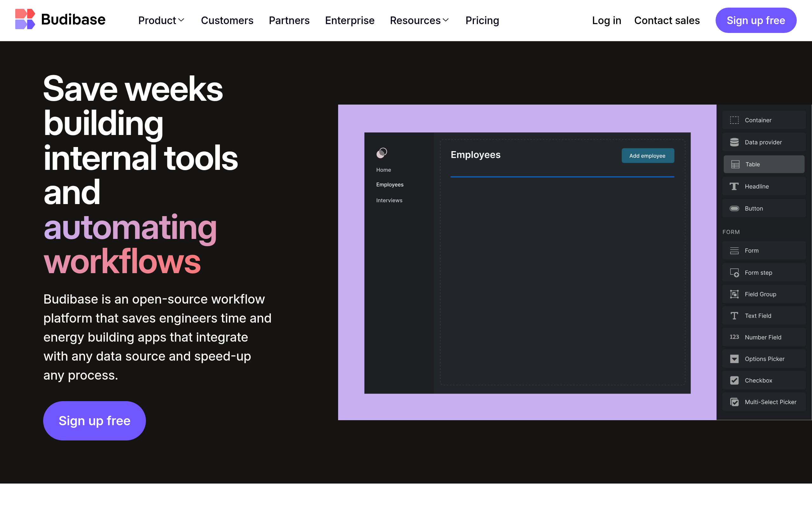This screenshot has width=812, height=507.
Task: Click the Contact sales link
Action: coord(667,20)
